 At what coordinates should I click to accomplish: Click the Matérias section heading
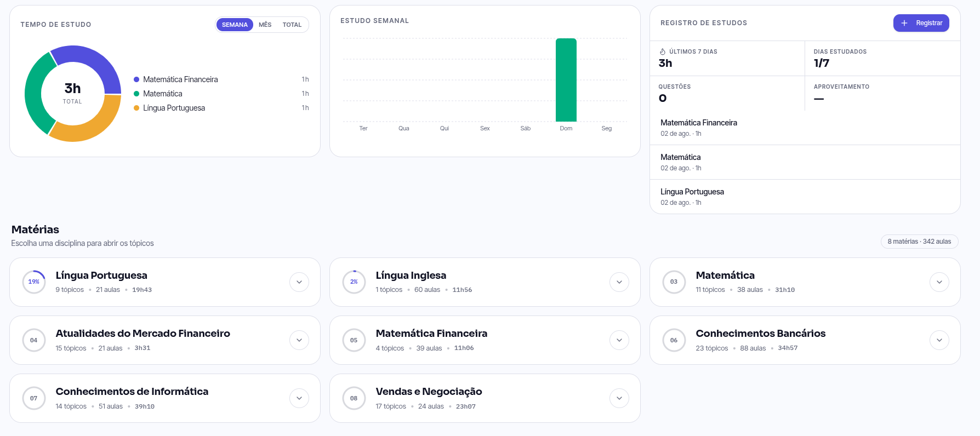(35, 230)
